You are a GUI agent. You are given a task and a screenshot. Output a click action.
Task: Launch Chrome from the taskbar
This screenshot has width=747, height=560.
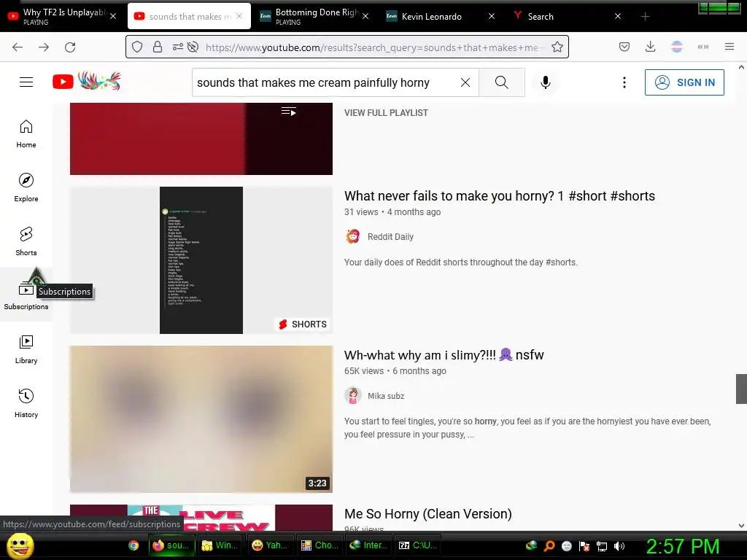(133, 545)
